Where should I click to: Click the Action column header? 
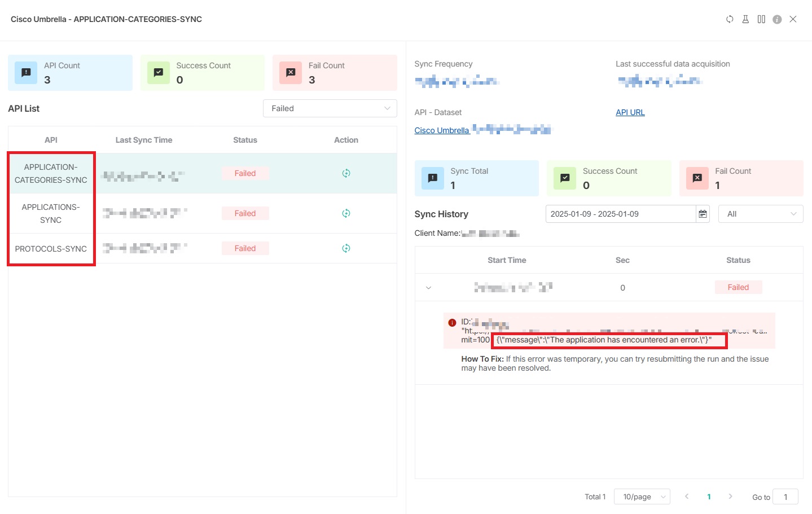point(346,140)
